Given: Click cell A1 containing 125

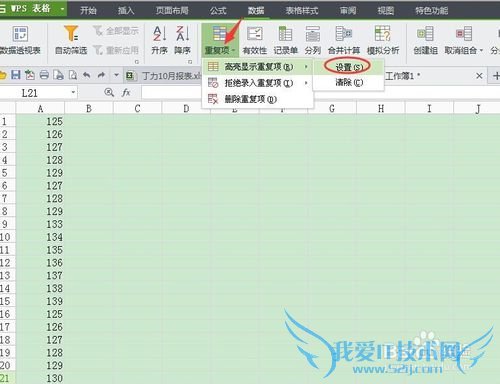Looking at the screenshot, I should (40, 121).
